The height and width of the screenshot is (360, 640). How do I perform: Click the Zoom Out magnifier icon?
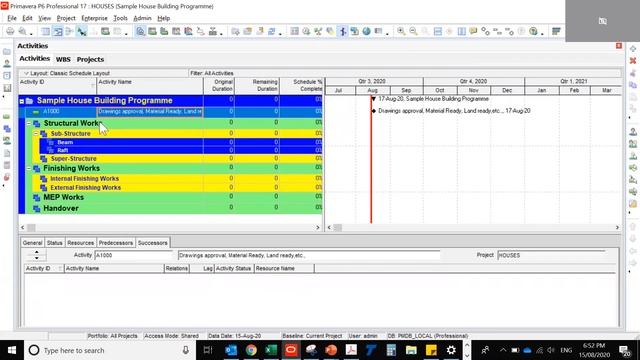[413, 31]
